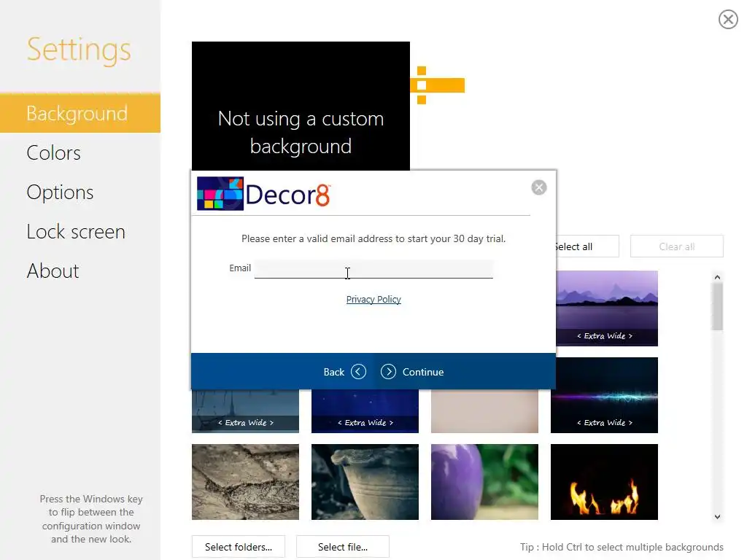Continue to start the trial

(x=423, y=372)
